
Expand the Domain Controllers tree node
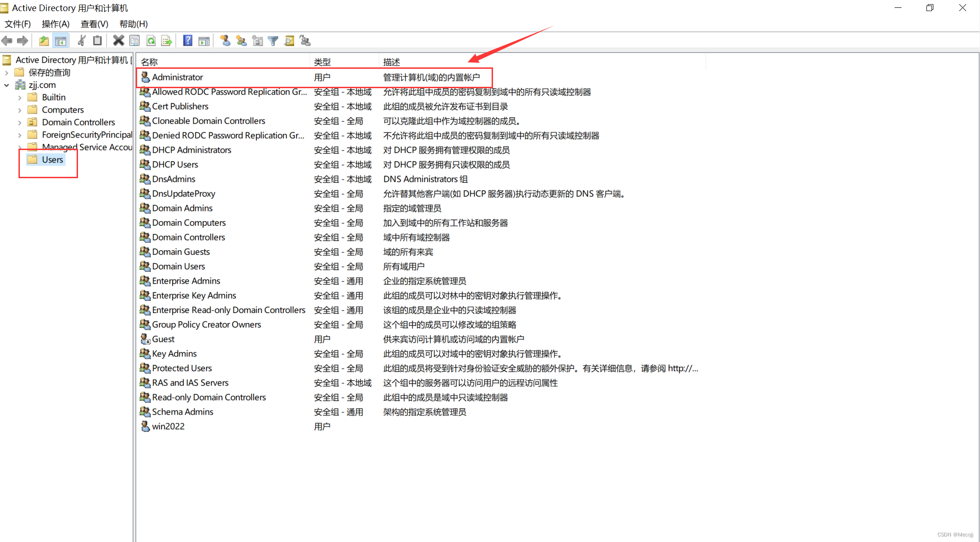click(x=19, y=122)
